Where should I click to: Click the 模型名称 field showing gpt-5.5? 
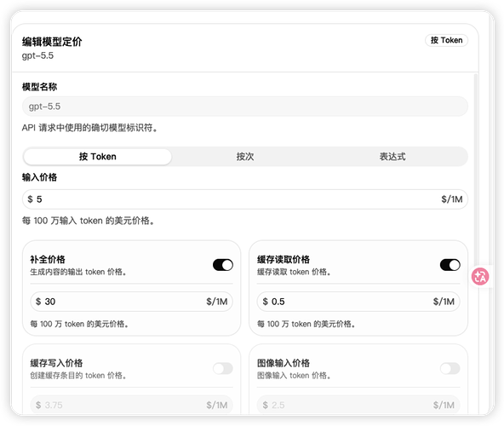[245, 106]
